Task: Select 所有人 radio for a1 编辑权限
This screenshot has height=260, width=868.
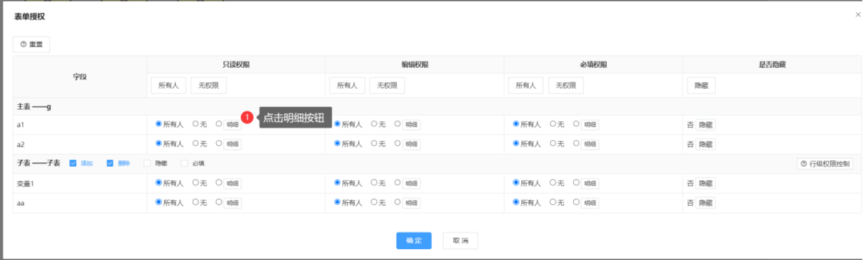Action: pyautogui.click(x=337, y=124)
